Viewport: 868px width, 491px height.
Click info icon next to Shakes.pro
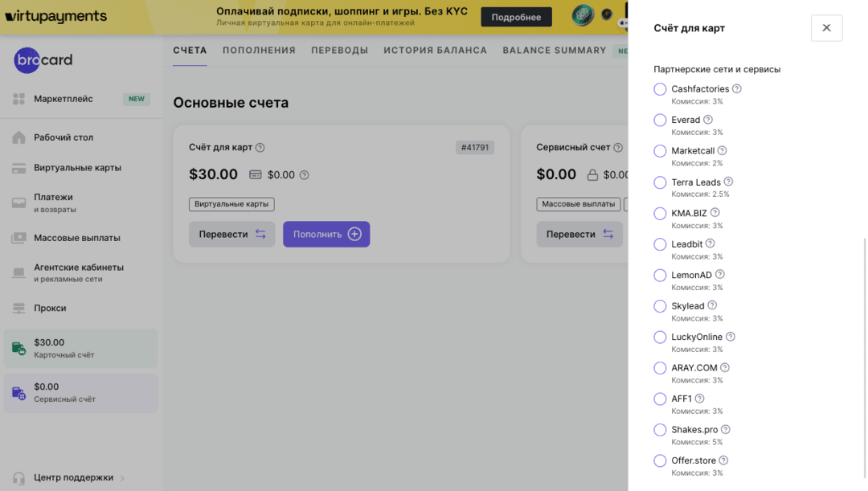[726, 430]
